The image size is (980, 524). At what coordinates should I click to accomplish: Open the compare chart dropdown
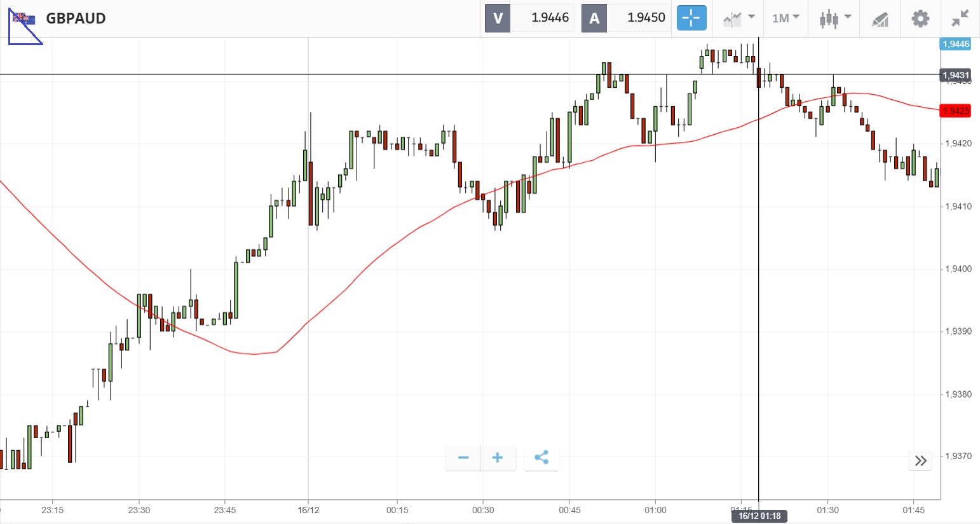tap(738, 18)
